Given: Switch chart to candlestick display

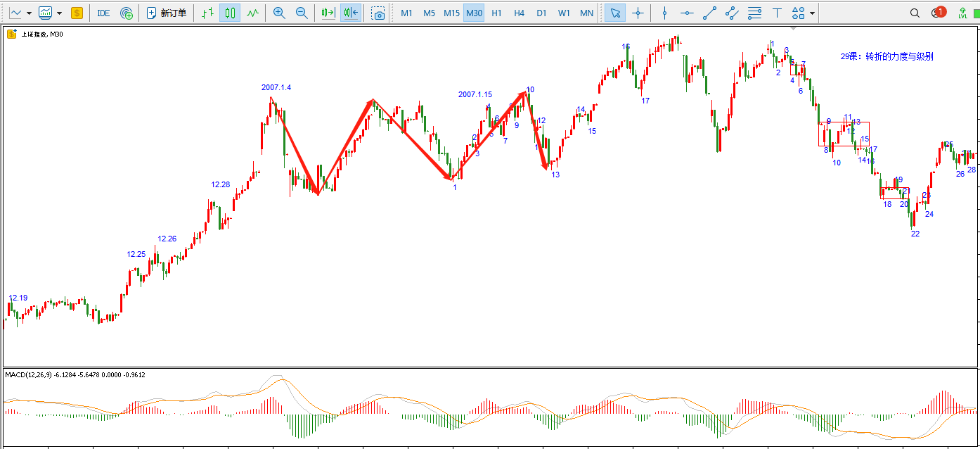Looking at the screenshot, I should tap(230, 13).
